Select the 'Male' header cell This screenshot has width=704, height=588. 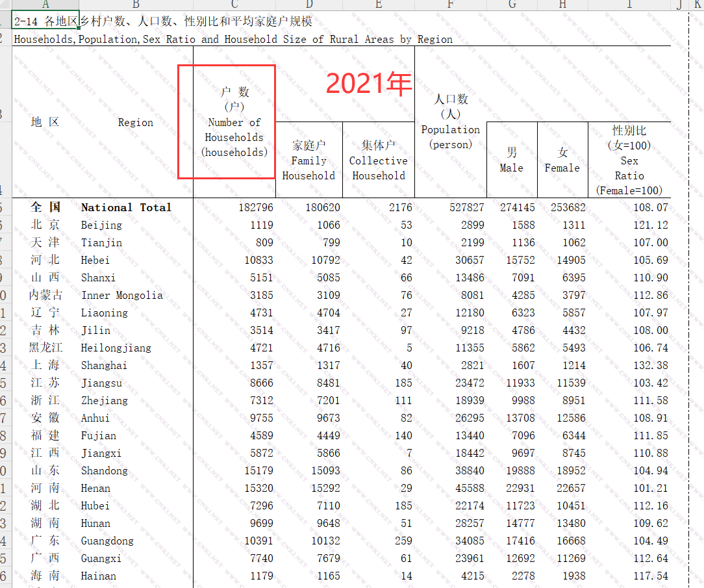tap(512, 160)
